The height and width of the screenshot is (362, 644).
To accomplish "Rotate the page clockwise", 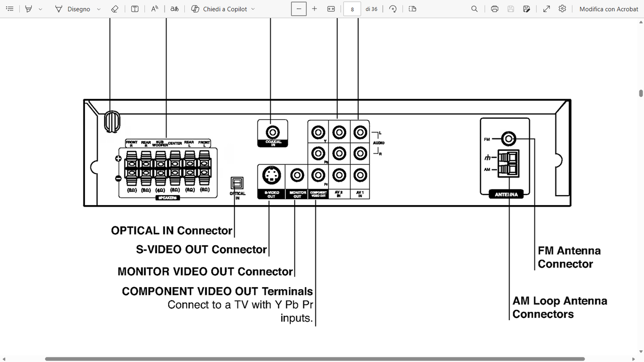I will click(x=393, y=9).
